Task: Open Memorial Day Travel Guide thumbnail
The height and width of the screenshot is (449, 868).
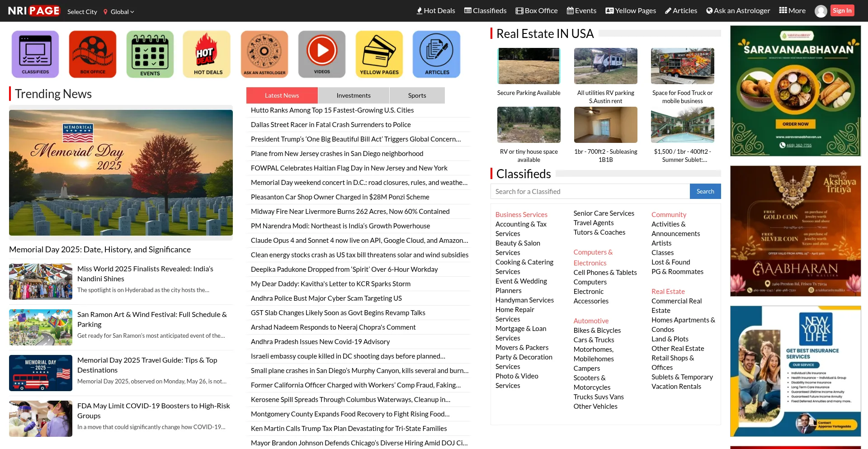Action: pos(41,373)
